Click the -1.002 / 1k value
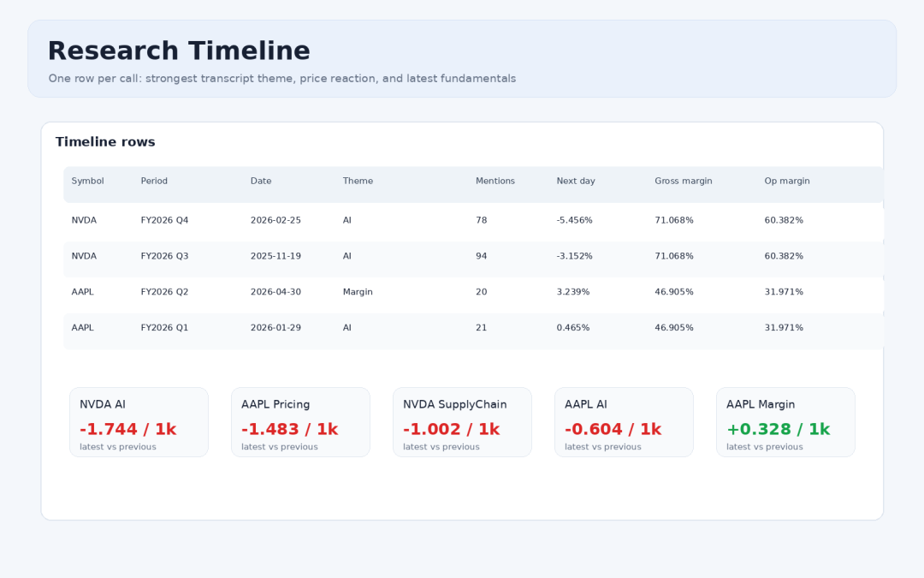Screen dimensions: 924x578 [452, 429]
